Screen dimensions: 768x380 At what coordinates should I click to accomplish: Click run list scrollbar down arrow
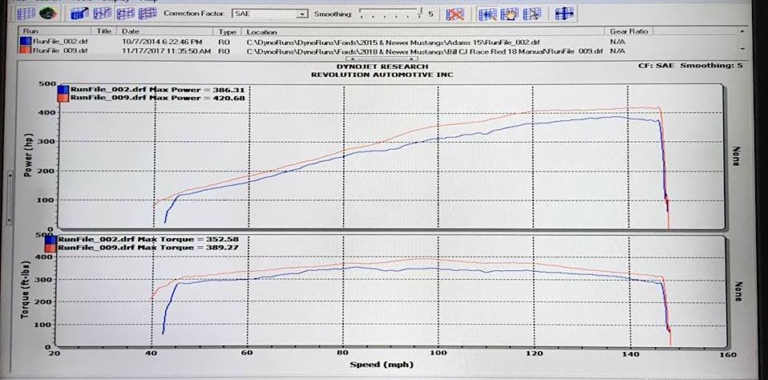744,49
